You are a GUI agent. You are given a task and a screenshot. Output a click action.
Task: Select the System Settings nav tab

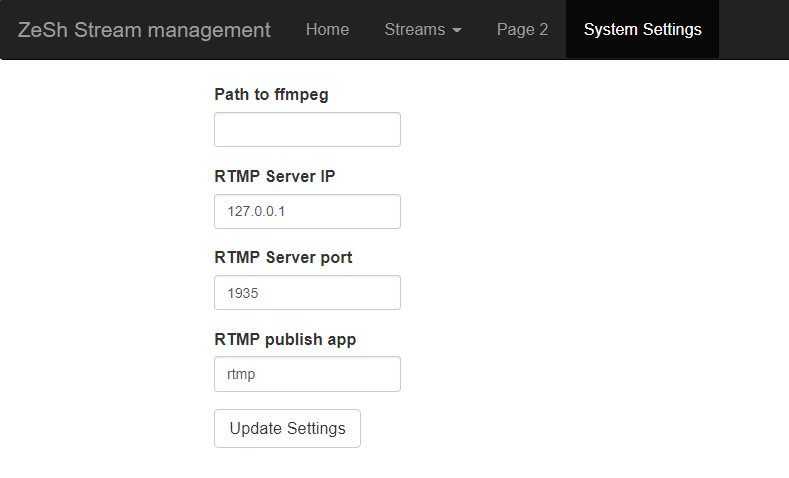642,30
